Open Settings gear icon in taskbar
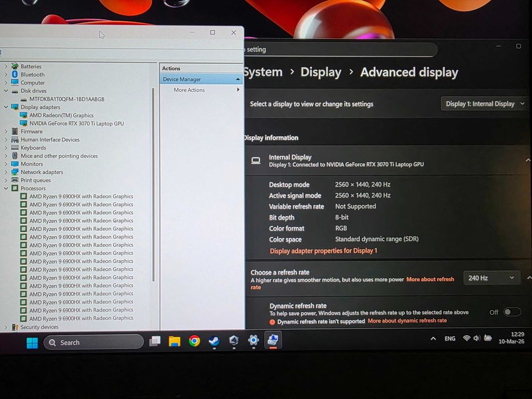The height and width of the screenshot is (399, 532). coord(253,340)
